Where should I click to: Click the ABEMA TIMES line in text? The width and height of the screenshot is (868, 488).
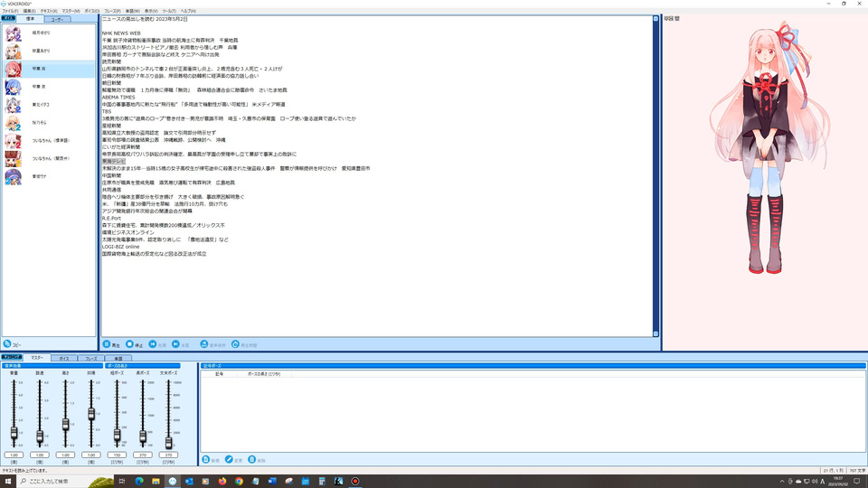pos(118,98)
